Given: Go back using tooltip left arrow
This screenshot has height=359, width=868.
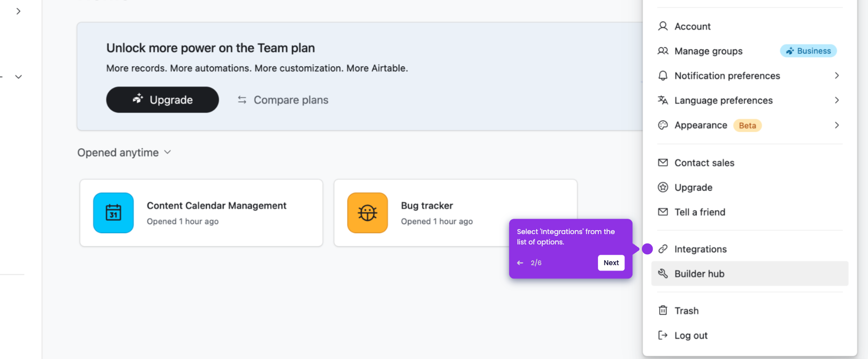Looking at the screenshot, I should (520, 263).
